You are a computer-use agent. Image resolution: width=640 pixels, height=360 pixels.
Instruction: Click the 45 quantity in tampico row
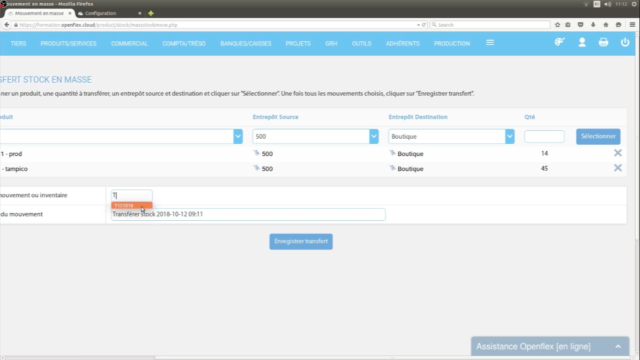pos(544,169)
